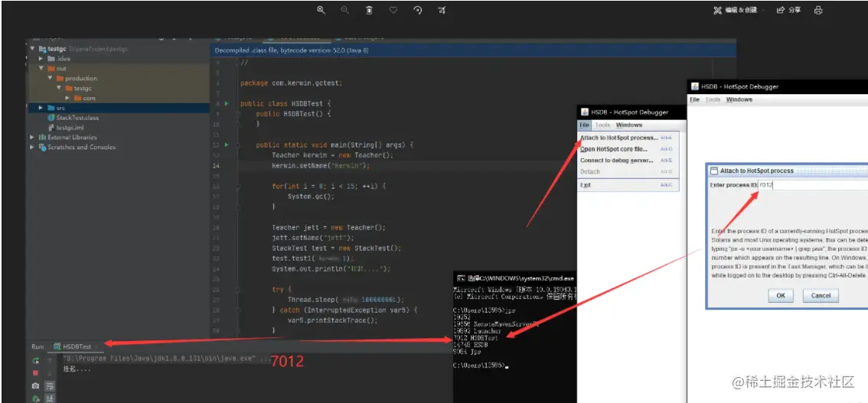The height and width of the screenshot is (403, 868).
Task: Choose Attach to HotSpot process menu item
Action: 626,138
